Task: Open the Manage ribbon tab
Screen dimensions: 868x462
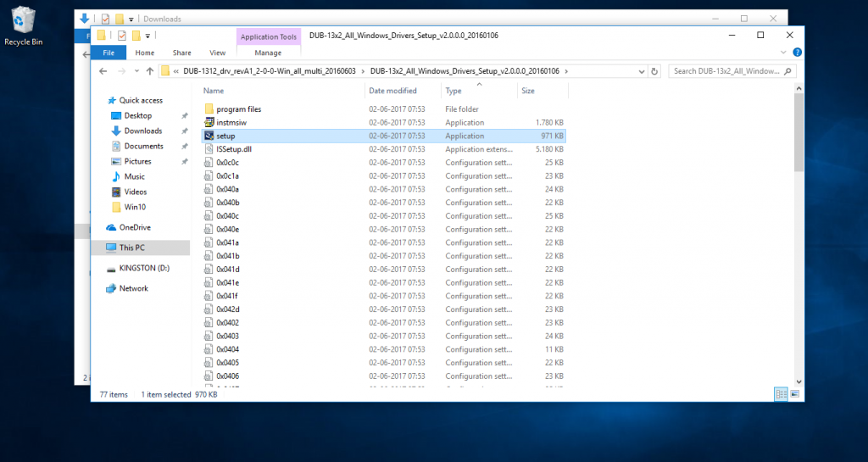Action: tap(268, 53)
